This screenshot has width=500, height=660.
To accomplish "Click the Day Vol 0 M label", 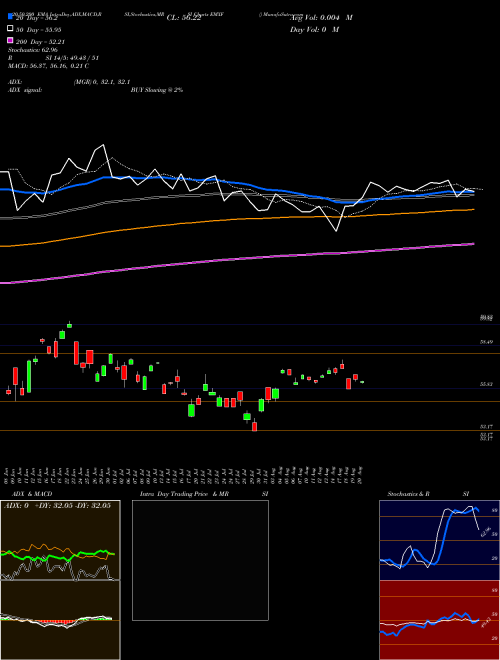I will pos(314,29).
